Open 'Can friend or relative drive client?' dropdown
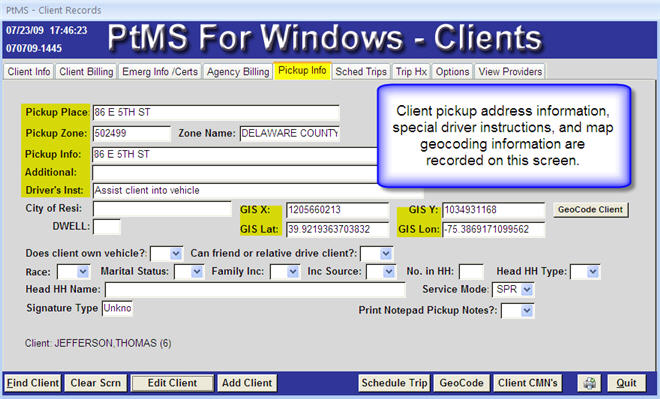Viewport: 660px width, 399px height. 386,254
